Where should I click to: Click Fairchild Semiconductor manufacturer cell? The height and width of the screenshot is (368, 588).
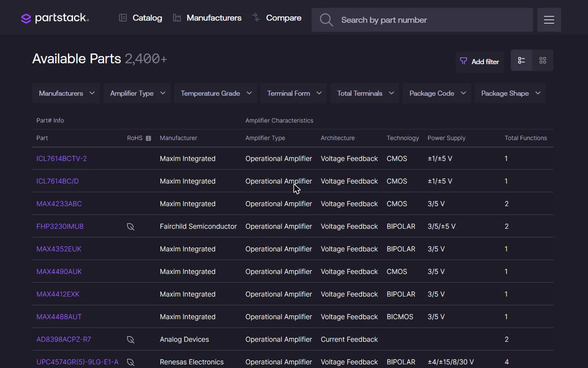point(198,226)
